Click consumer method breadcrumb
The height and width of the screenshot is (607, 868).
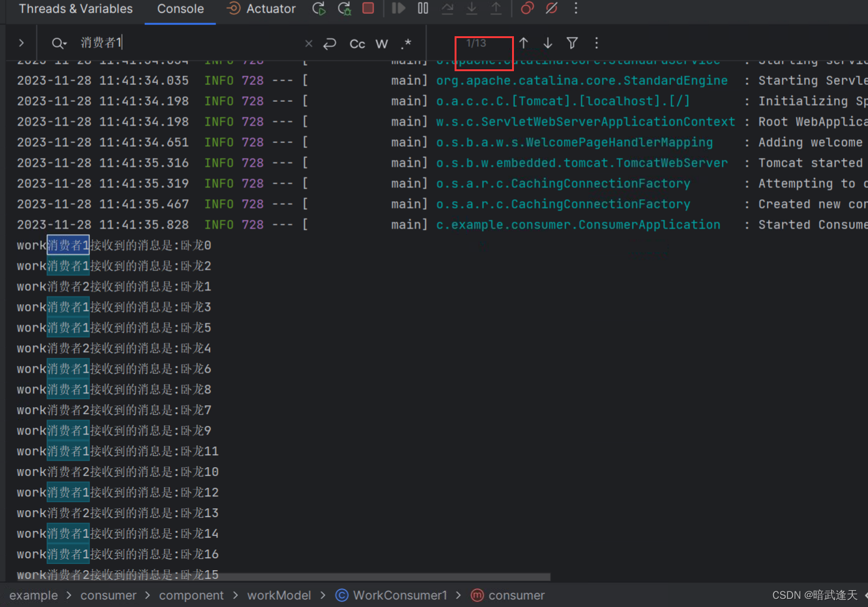508,596
